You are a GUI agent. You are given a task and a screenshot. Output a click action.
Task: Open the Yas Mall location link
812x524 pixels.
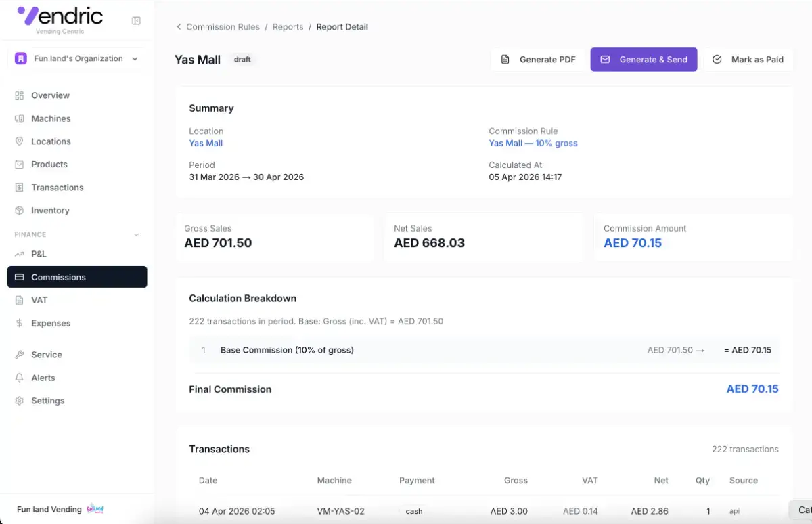pos(206,144)
